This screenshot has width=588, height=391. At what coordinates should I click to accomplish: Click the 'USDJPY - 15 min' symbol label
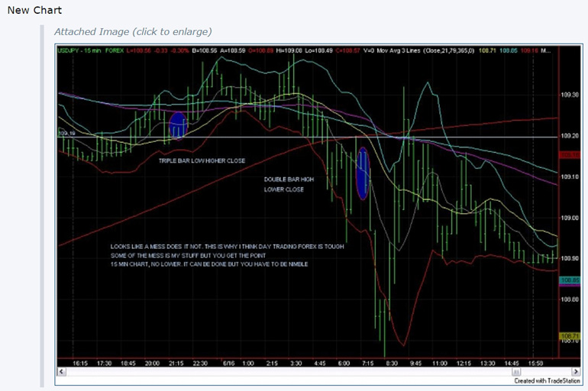pyautogui.click(x=79, y=50)
